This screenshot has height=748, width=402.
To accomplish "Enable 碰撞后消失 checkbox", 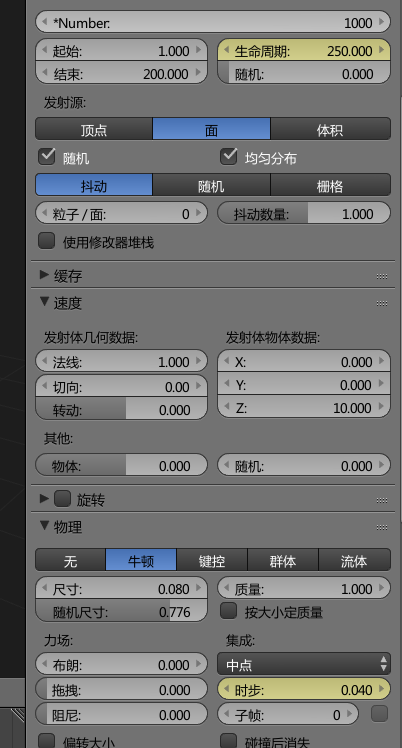I will coord(229,741).
